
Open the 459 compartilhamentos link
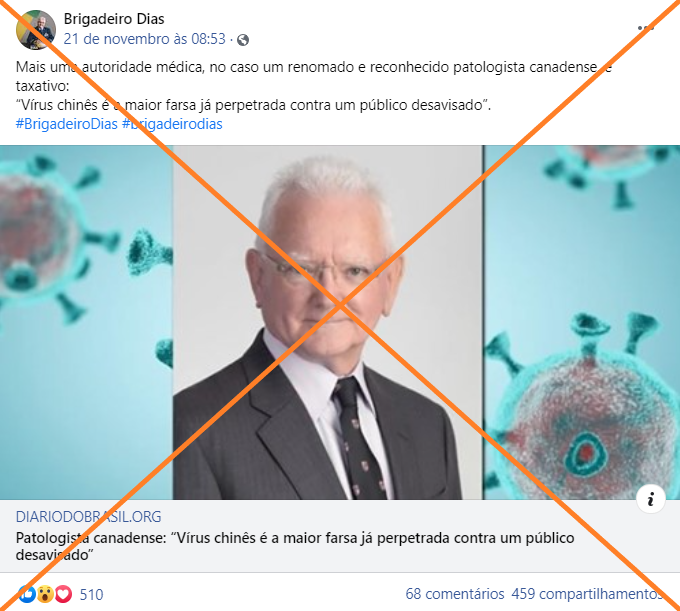(x=587, y=594)
